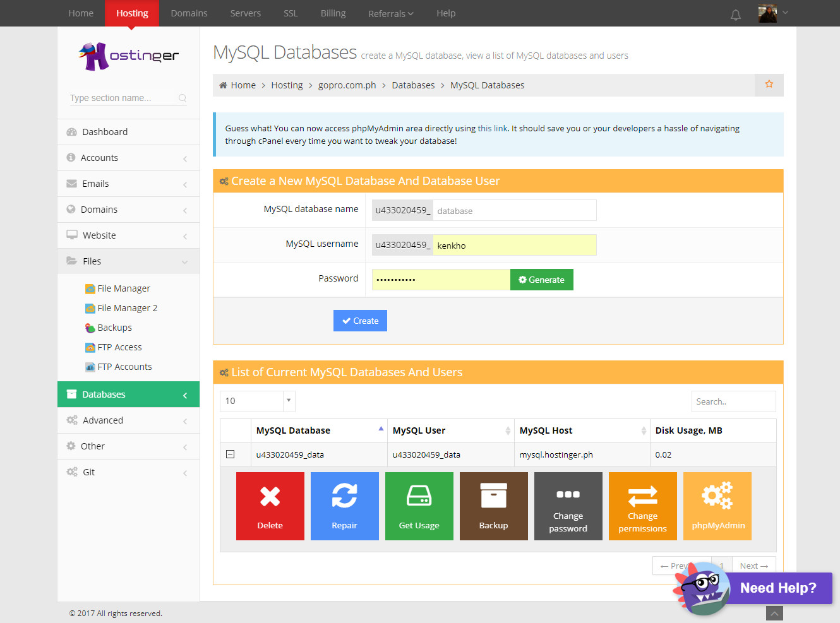This screenshot has height=623, width=840.
Task: Open the Domains top tab
Action: pyautogui.click(x=189, y=13)
